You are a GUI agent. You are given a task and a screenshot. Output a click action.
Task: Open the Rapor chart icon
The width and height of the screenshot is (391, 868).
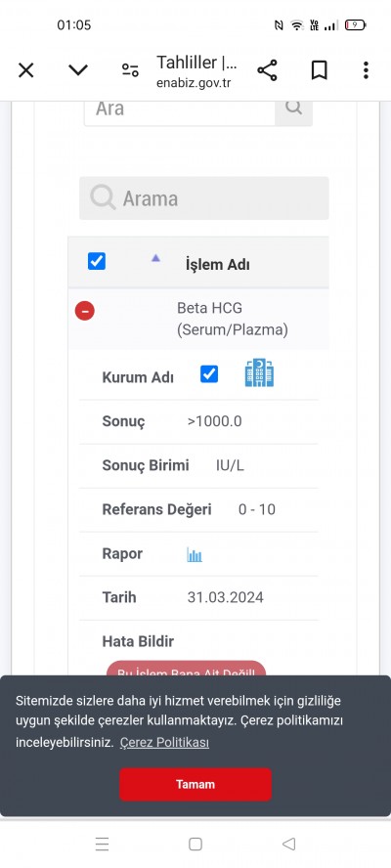(x=195, y=554)
